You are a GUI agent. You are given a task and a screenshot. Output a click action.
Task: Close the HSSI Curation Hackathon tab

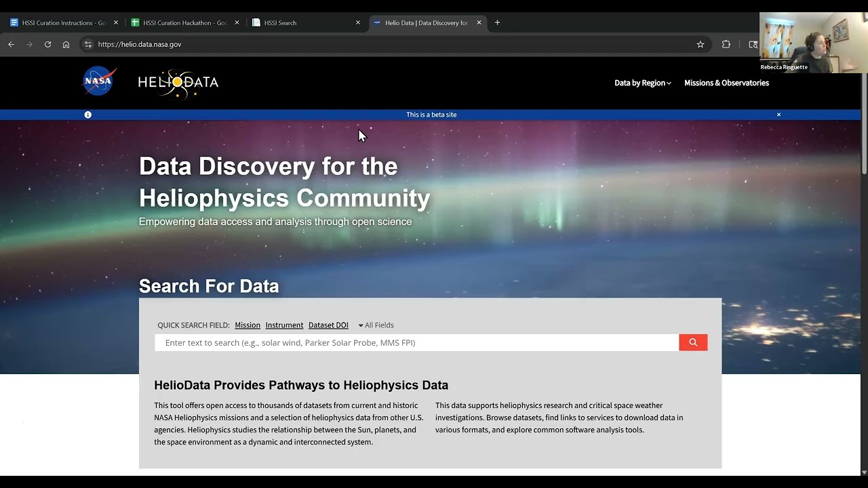(237, 22)
